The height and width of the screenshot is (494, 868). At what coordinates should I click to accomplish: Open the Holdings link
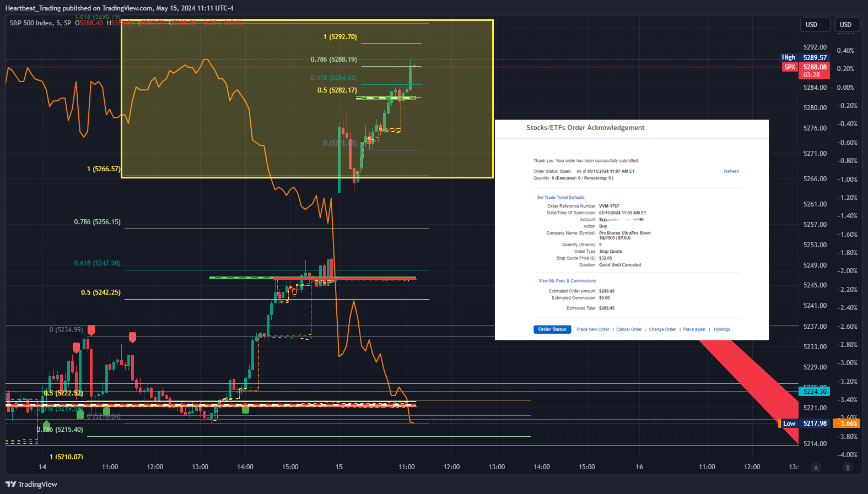(722, 329)
